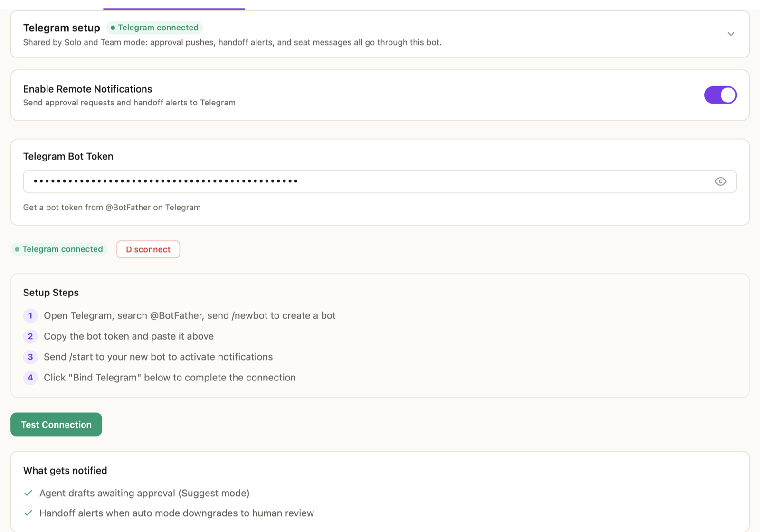Viewport: 760px width, 532px height.
Task: Click 'Handoff alerts when auto mode downgrades' text
Action: 177,513
